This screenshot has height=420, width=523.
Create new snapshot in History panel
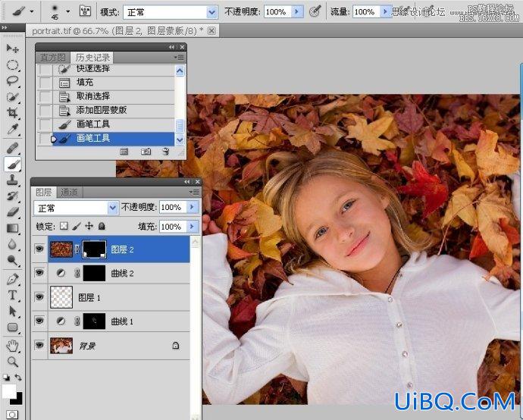146,152
